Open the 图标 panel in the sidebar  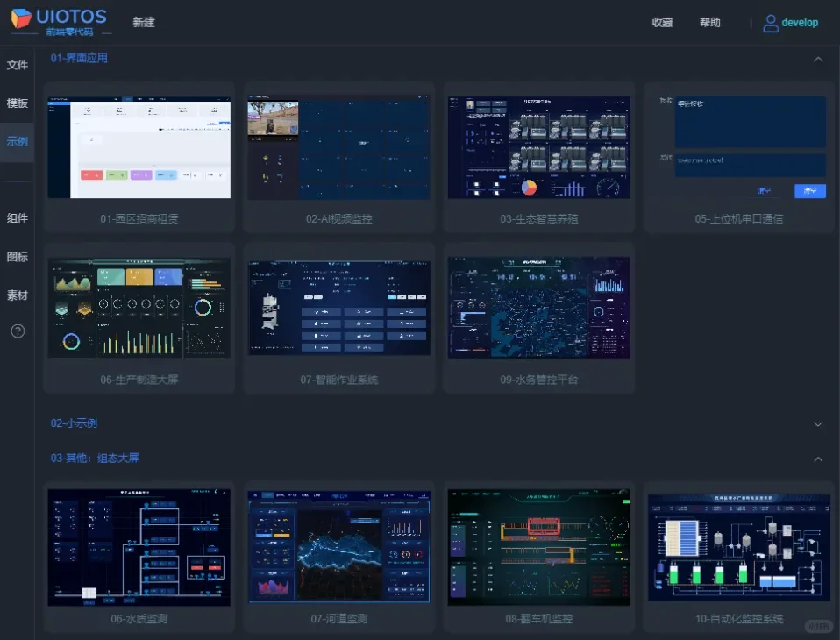(17, 256)
